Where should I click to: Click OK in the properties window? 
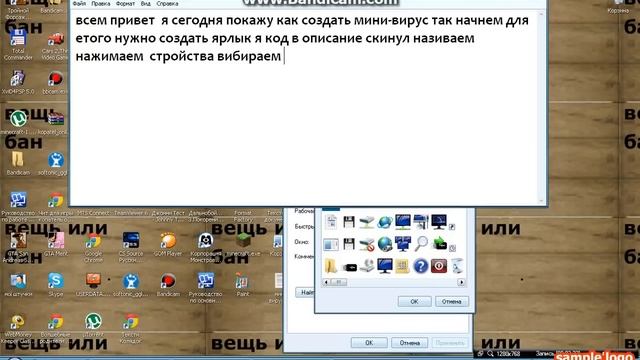[369, 343]
